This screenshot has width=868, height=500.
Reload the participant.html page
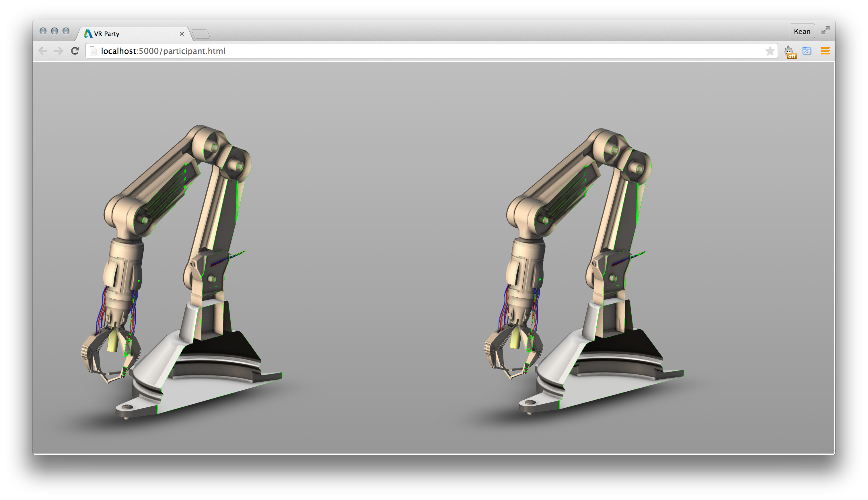(x=75, y=51)
